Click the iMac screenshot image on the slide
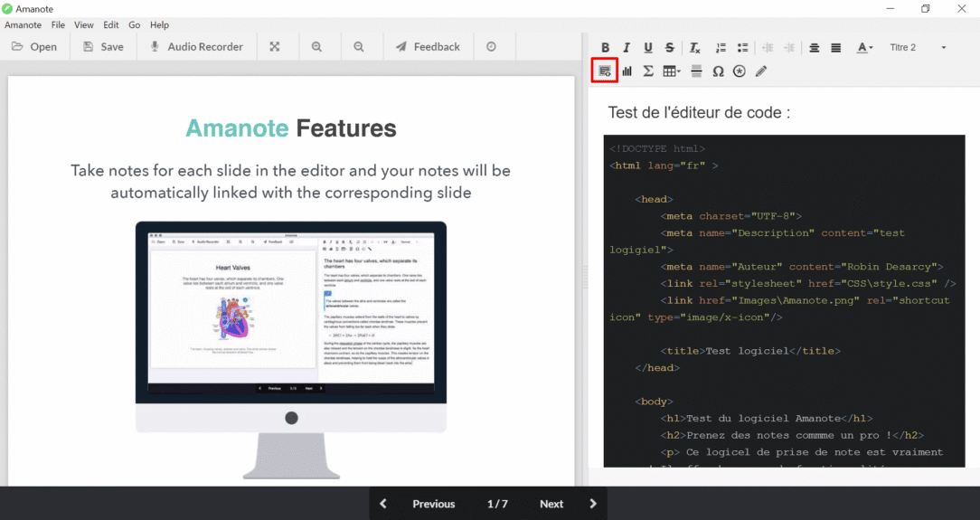Screen dimensions: 980x520 pos(291,350)
